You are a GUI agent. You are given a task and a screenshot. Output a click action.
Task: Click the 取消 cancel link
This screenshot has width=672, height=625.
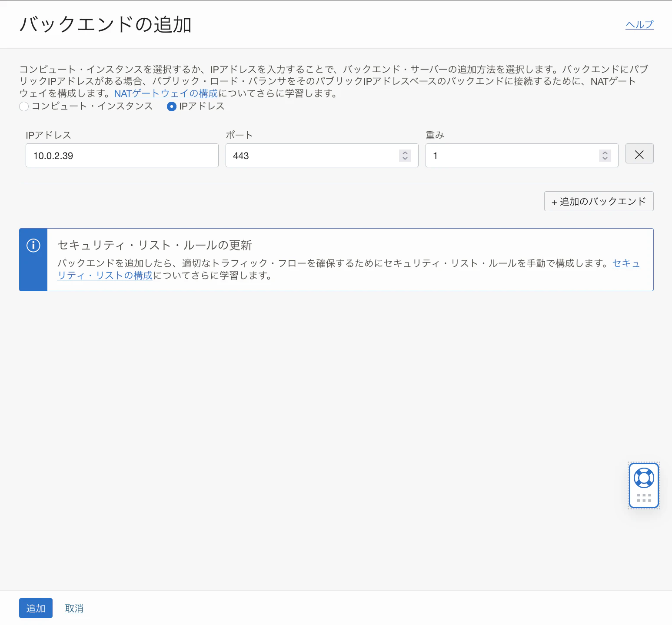pos(74,608)
